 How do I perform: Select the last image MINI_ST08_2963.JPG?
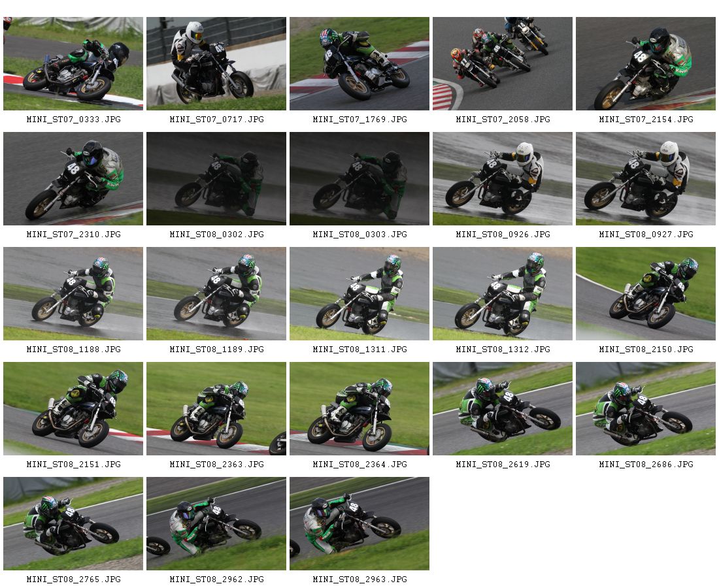click(x=359, y=524)
